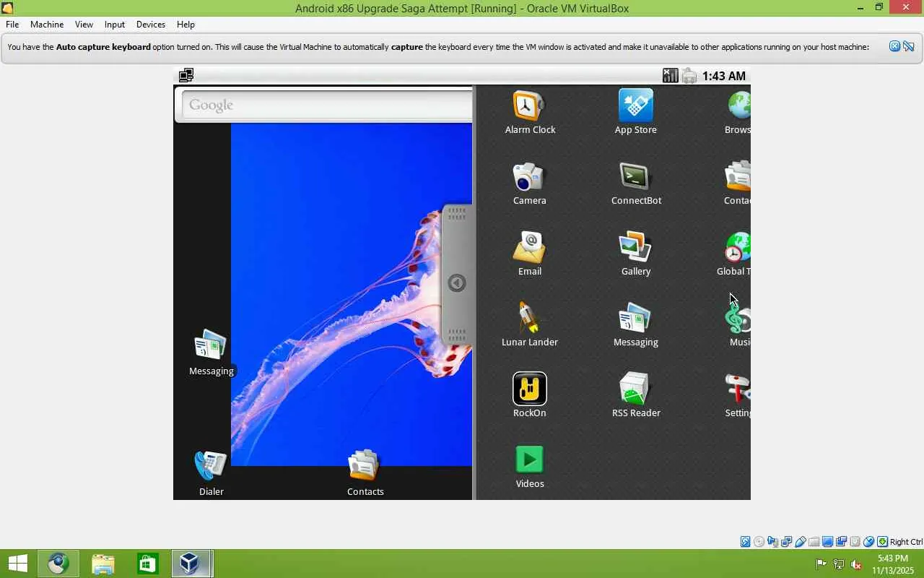This screenshot has height=578, width=924.
Task: Click the Android notification icon in status bar
Action: tap(186, 75)
